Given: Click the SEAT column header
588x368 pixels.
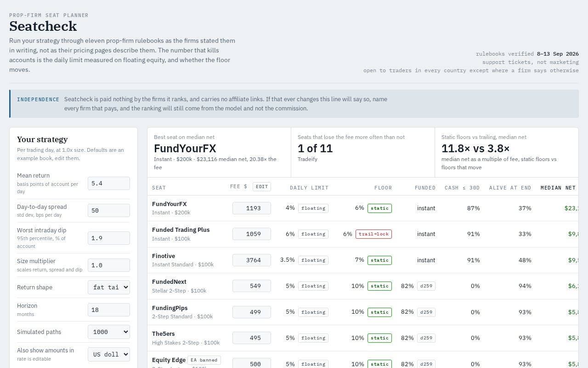Looking at the screenshot, I should tap(159, 188).
